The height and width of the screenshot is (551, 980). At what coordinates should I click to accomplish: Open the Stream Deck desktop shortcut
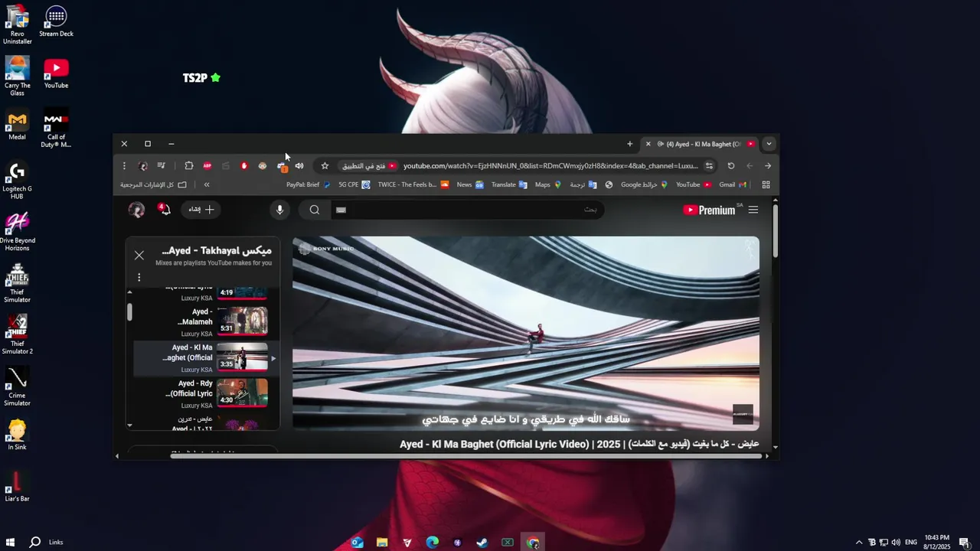[x=56, y=21]
